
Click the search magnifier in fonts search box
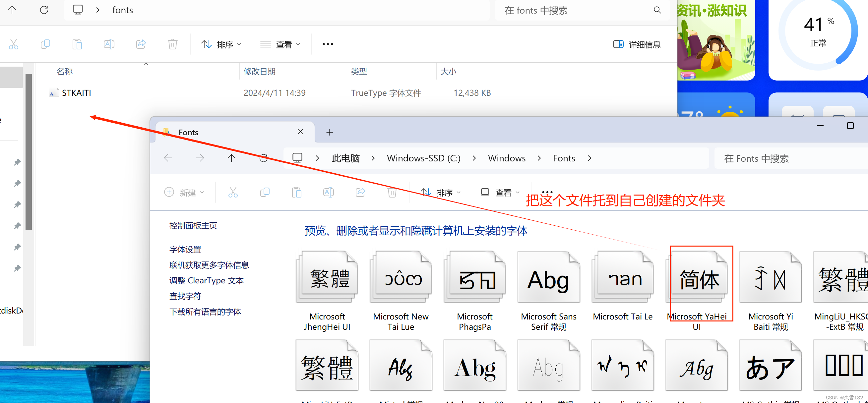657,10
